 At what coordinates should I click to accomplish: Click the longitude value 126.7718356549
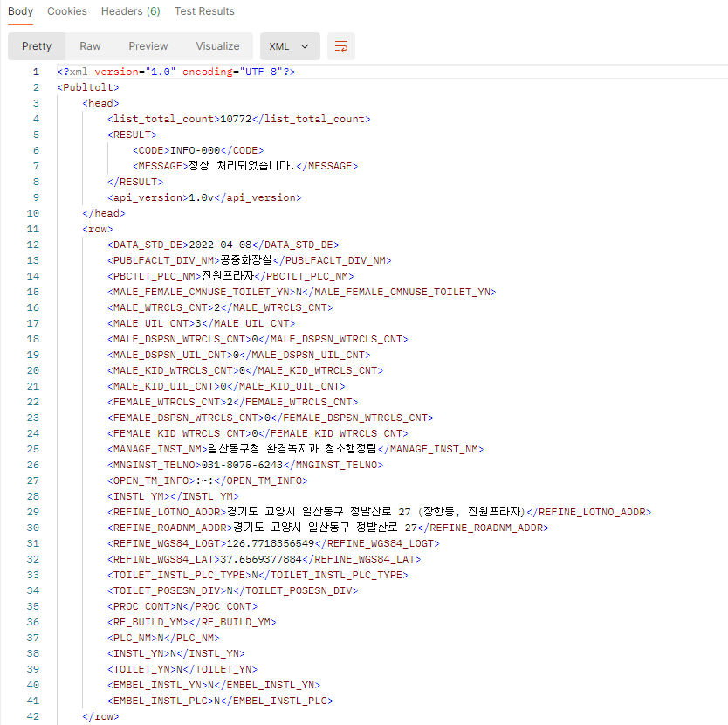pos(271,543)
